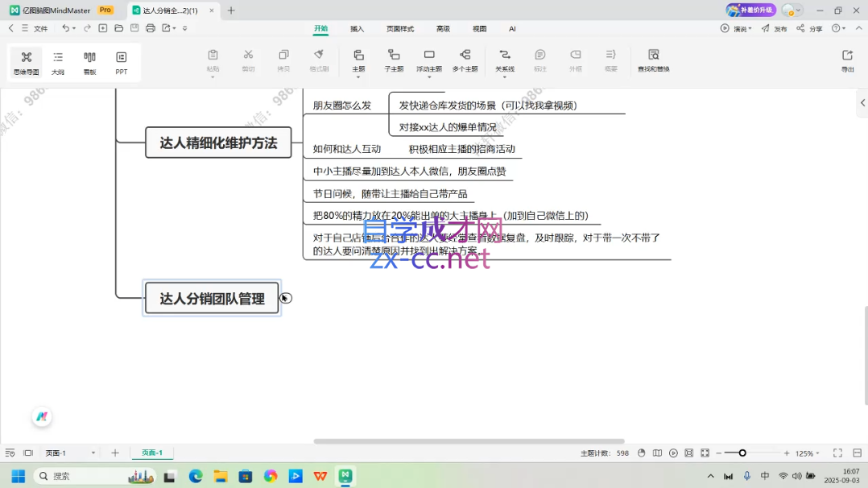The image size is (868, 488).
Task: Click the Export (导出) icon
Action: pos(847,60)
